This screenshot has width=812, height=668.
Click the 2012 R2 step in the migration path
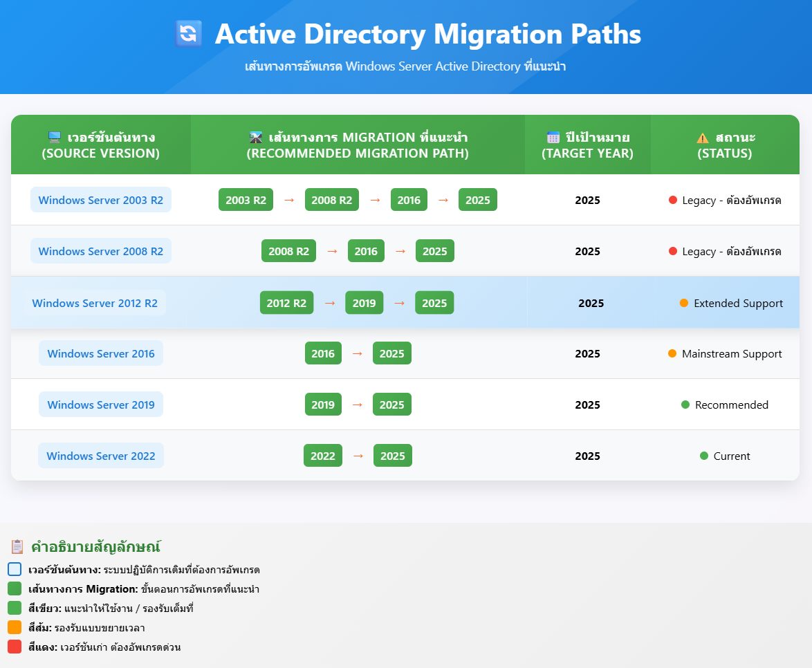tap(287, 303)
